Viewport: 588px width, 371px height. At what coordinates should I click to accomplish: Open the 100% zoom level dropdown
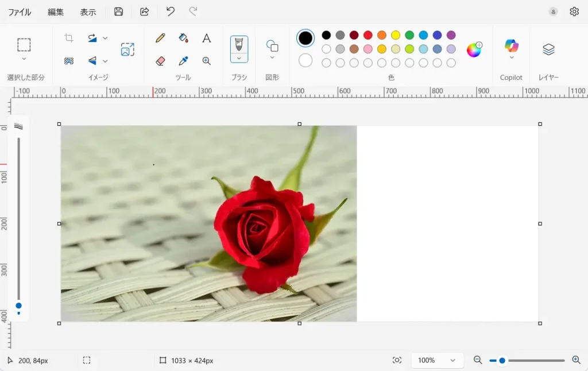437,361
